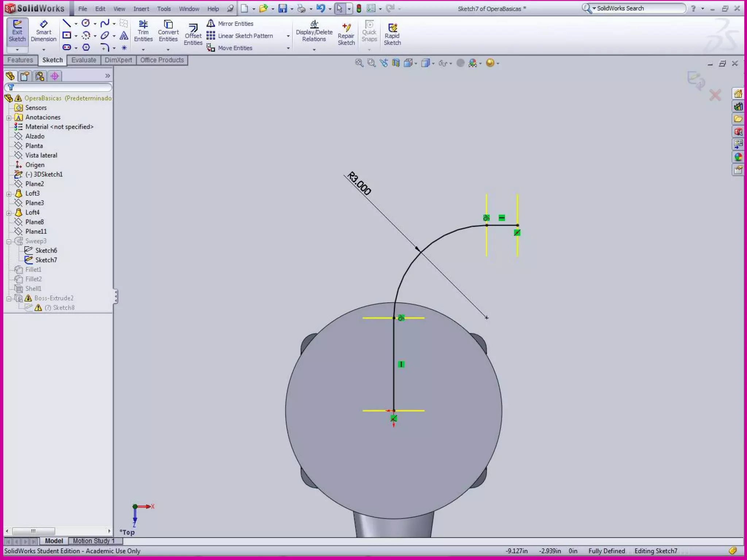This screenshot has width=747, height=560.
Task: Click the Convert Entities icon
Action: click(x=168, y=31)
